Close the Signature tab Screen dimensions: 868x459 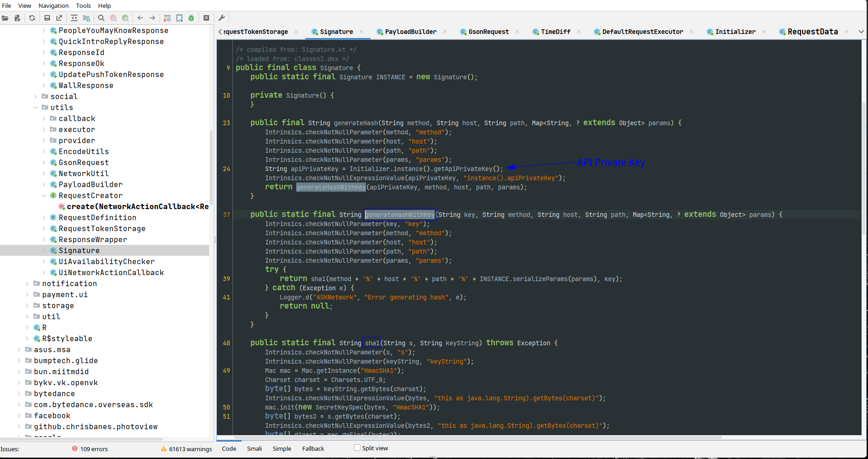point(361,32)
